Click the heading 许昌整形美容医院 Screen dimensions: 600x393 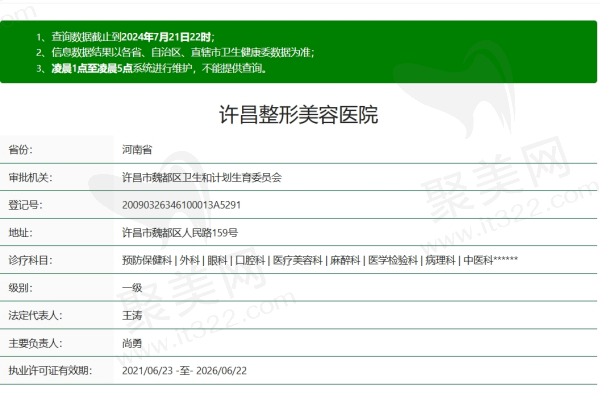point(298,114)
